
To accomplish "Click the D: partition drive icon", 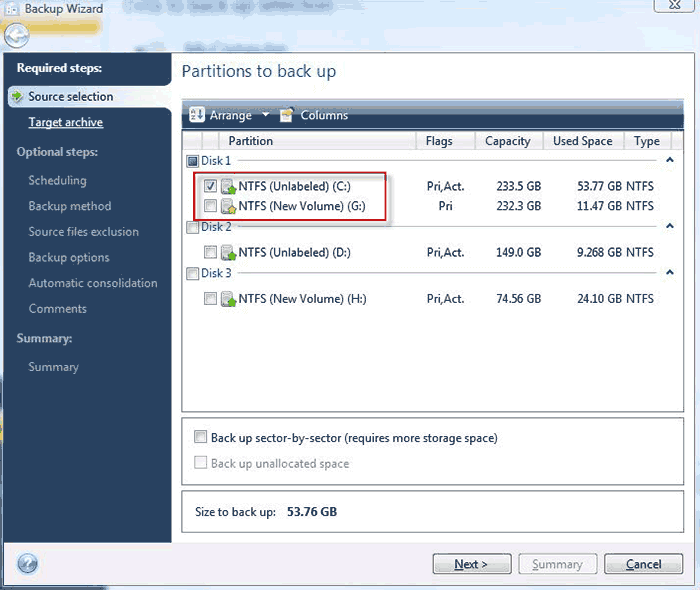I will click(228, 253).
